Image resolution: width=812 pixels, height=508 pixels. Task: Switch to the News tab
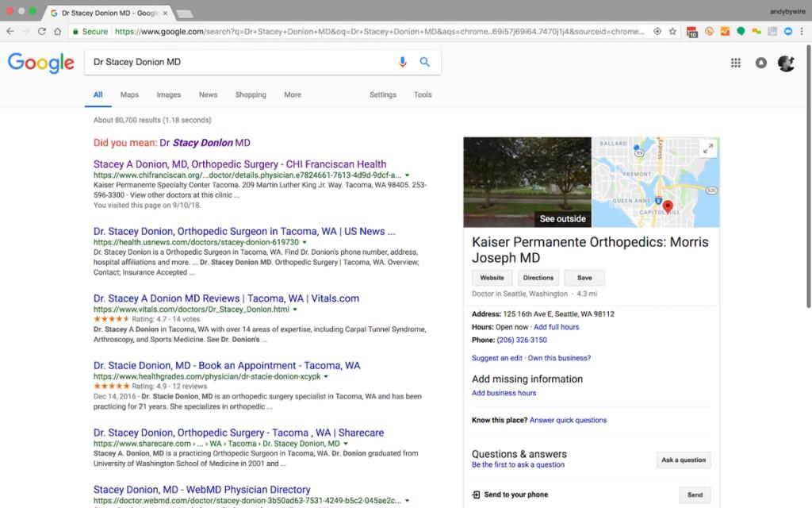(209, 95)
